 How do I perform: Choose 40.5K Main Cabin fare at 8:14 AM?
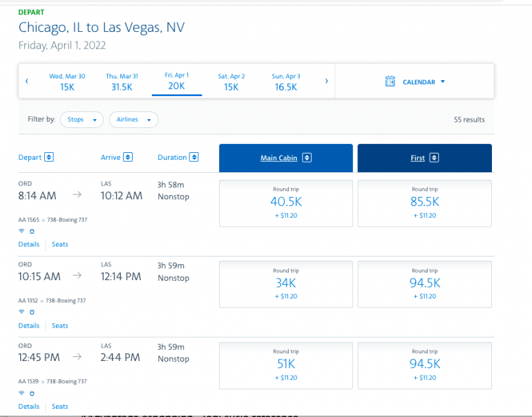[285, 203]
